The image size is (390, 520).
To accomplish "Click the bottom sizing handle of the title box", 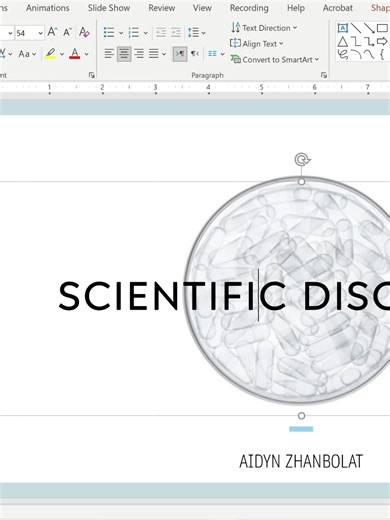I will point(301,416).
